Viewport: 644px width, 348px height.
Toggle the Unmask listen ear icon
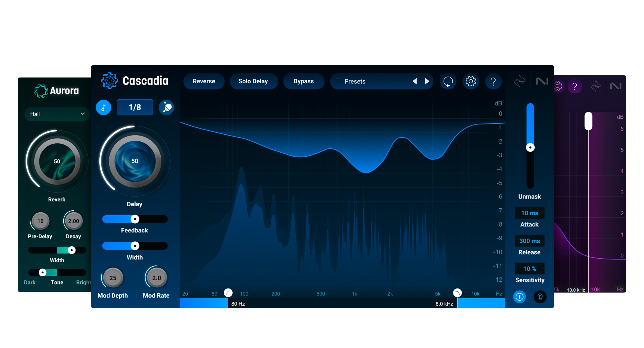pyautogui.click(x=540, y=297)
